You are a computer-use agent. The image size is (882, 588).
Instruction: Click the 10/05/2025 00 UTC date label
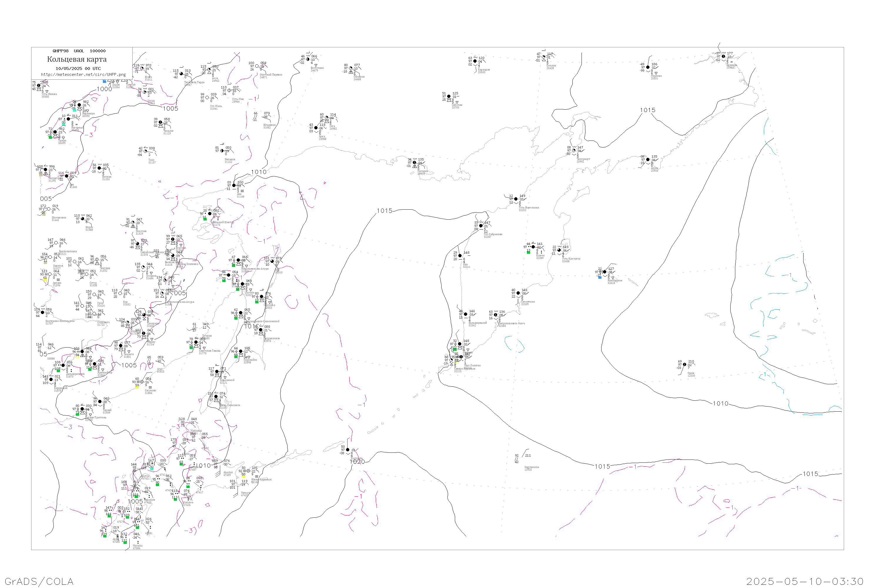click(x=78, y=69)
